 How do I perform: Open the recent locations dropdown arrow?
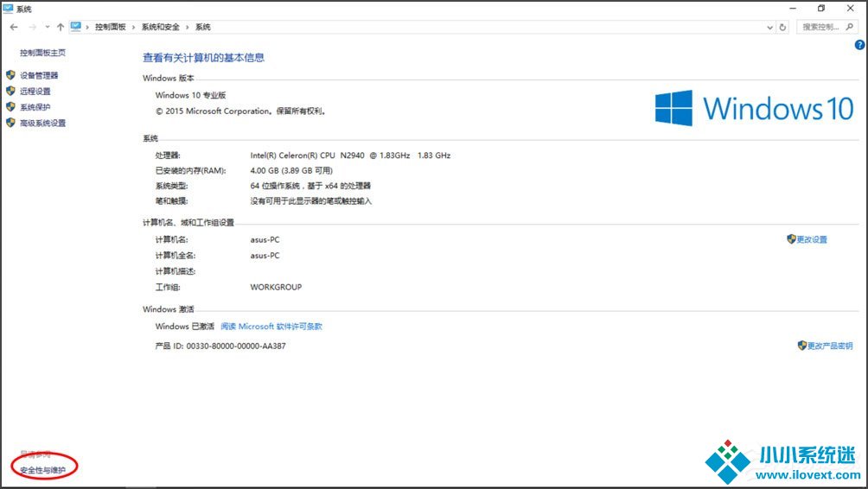[48, 27]
